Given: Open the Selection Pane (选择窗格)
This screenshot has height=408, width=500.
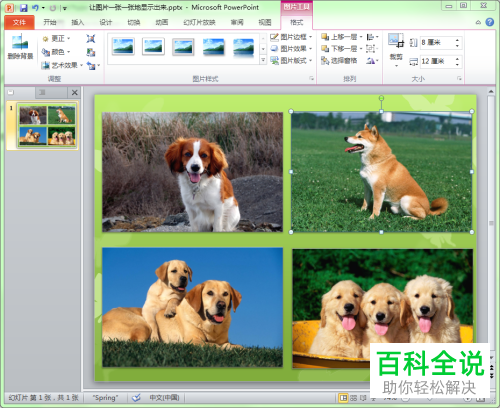Looking at the screenshot, I should (339, 61).
